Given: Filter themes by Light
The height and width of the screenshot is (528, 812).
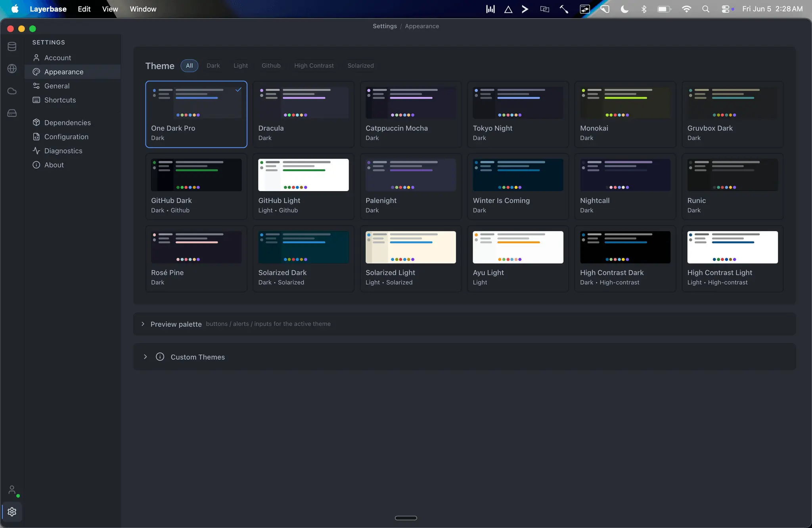Looking at the screenshot, I should click(241, 66).
